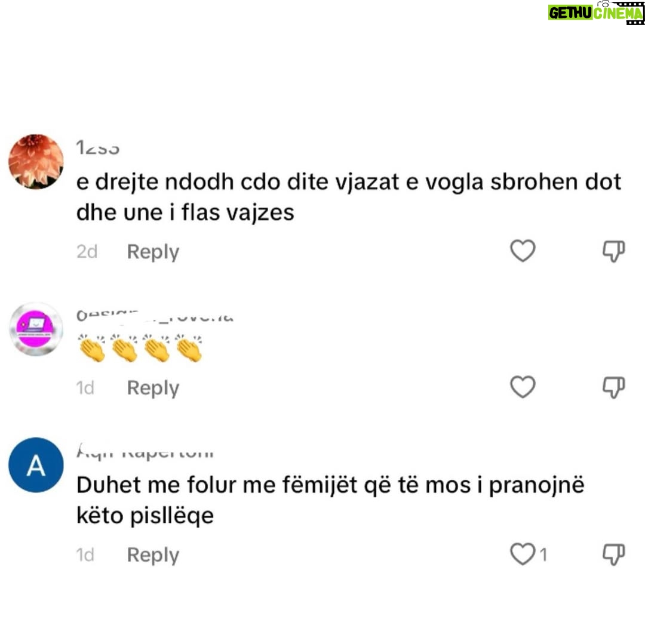Reply to the comment from user 'A'
This screenshot has height=644, width=645.
[153, 555]
